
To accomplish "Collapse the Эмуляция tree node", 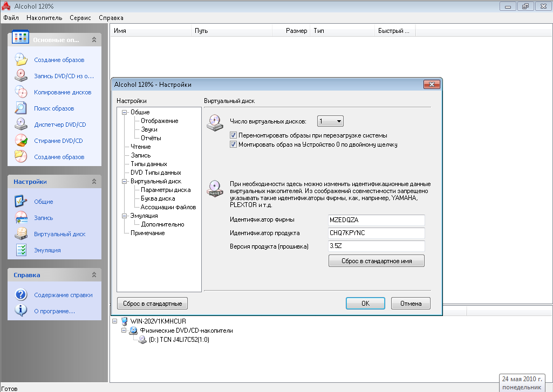I will point(124,216).
